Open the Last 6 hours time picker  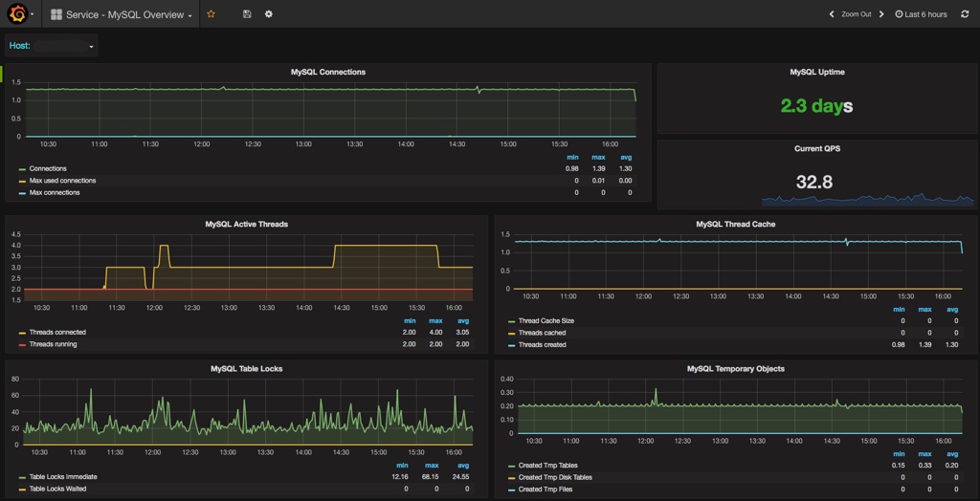click(x=921, y=14)
